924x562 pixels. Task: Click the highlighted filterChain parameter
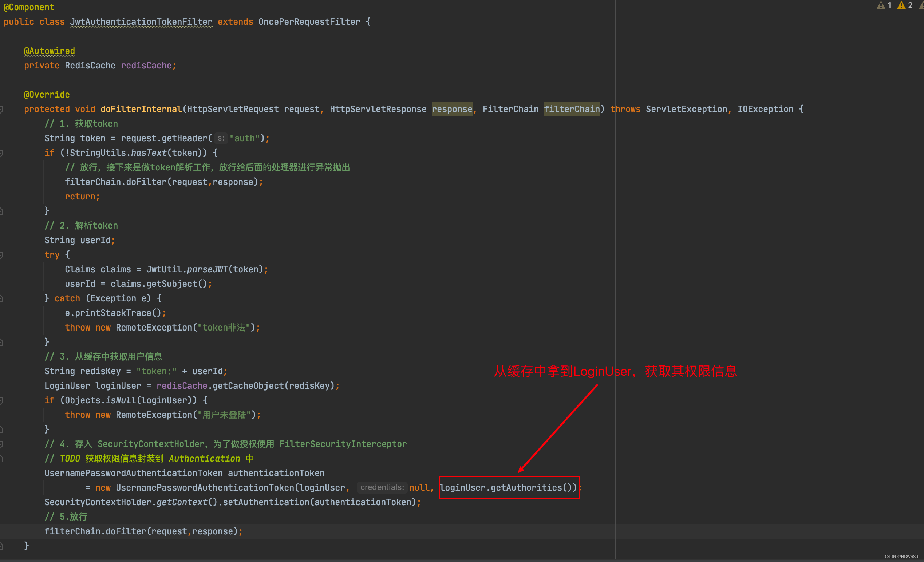click(x=572, y=109)
